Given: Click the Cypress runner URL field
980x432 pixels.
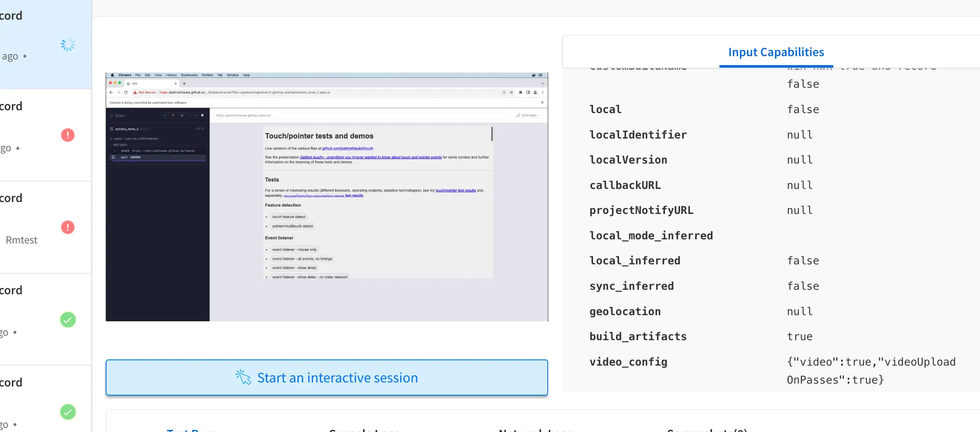Looking at the screenshot, I should (361, 116).
